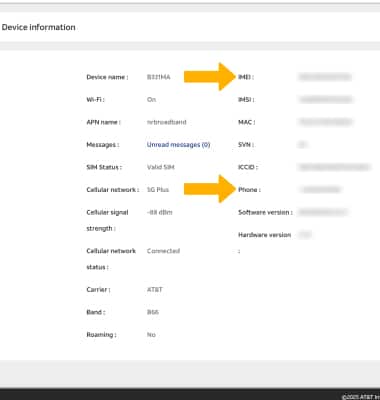
Task: Select the 'Valid SIM' status value
Action: 161,167
